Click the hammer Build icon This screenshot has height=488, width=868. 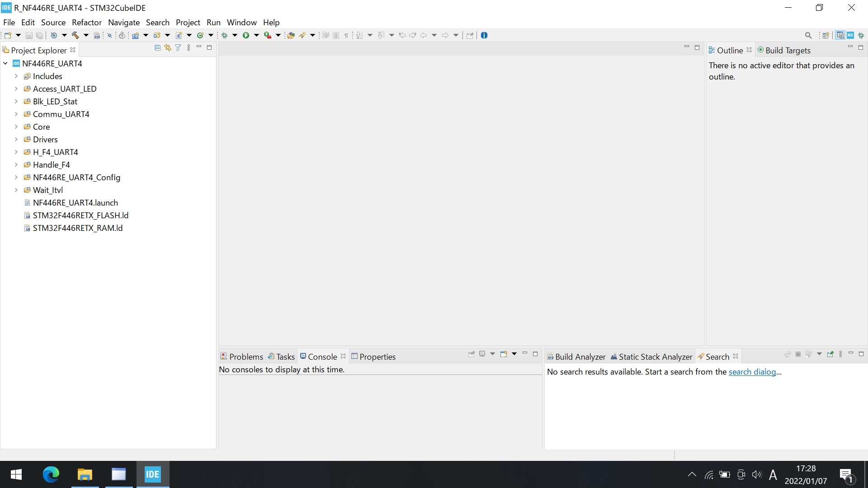tap(75, 35)
